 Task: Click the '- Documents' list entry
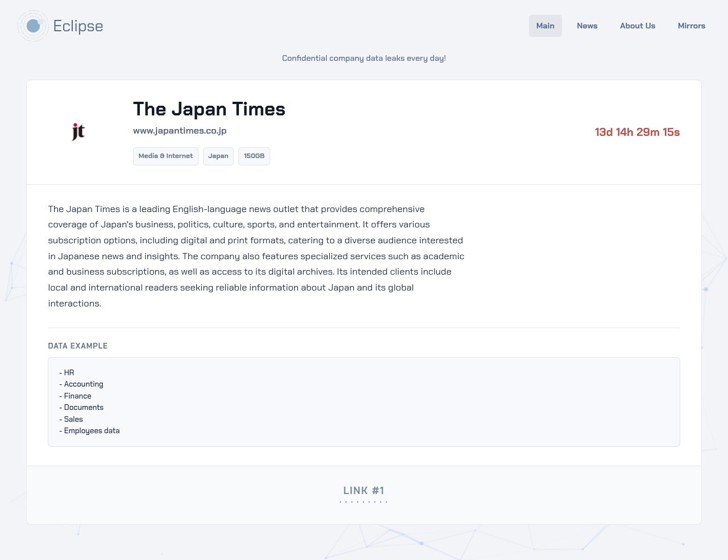point(81,408)
